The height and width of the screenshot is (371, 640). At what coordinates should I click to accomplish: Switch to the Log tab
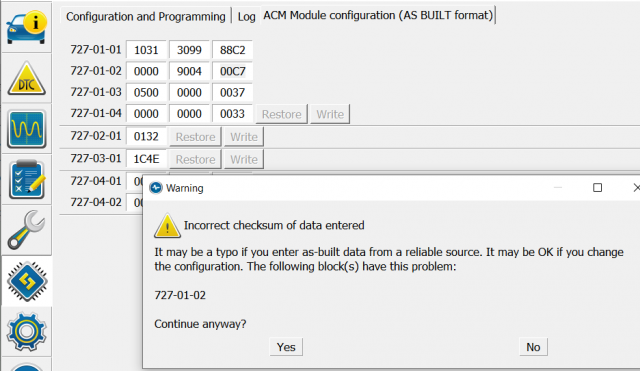[247, 17]
